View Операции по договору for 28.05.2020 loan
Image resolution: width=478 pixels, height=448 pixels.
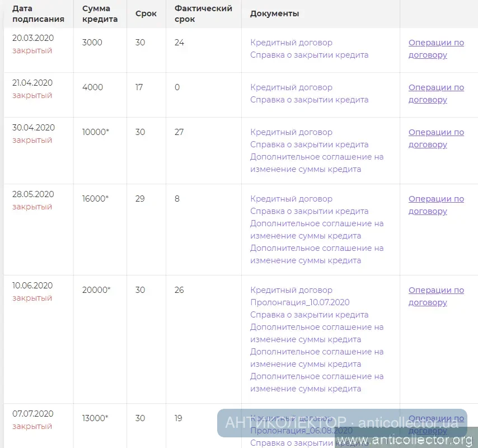435,205
